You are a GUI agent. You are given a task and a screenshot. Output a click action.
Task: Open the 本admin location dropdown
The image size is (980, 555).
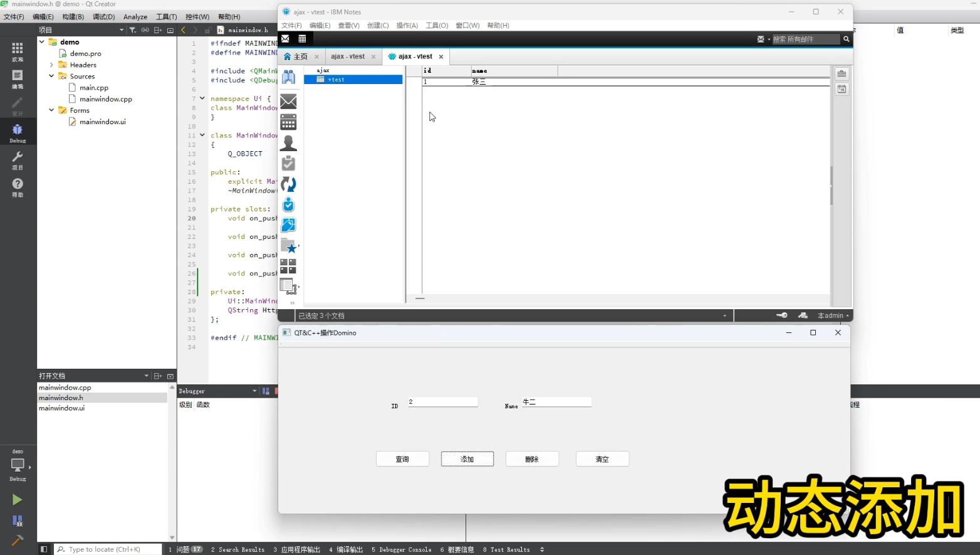click(x=831, y=315)
